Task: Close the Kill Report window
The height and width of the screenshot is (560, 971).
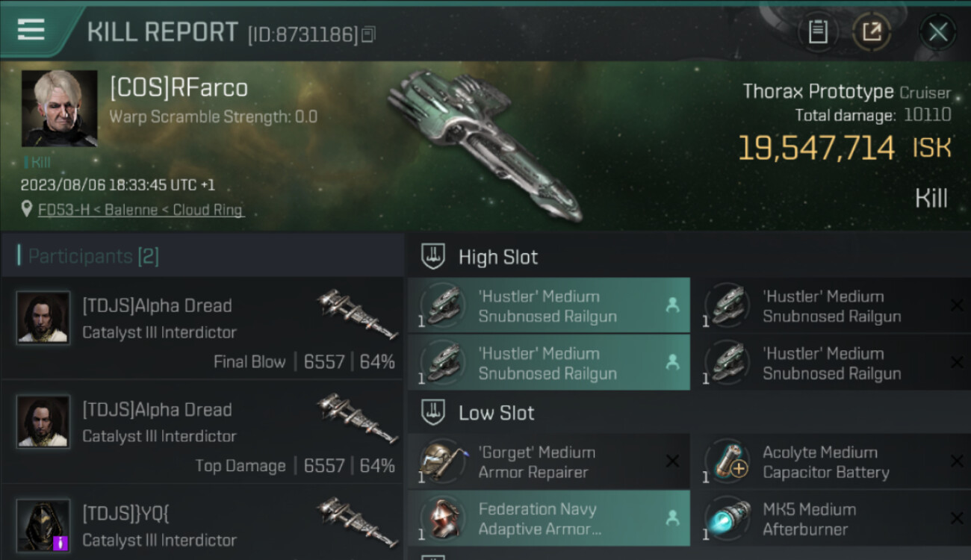Action: tap(937, 32)
